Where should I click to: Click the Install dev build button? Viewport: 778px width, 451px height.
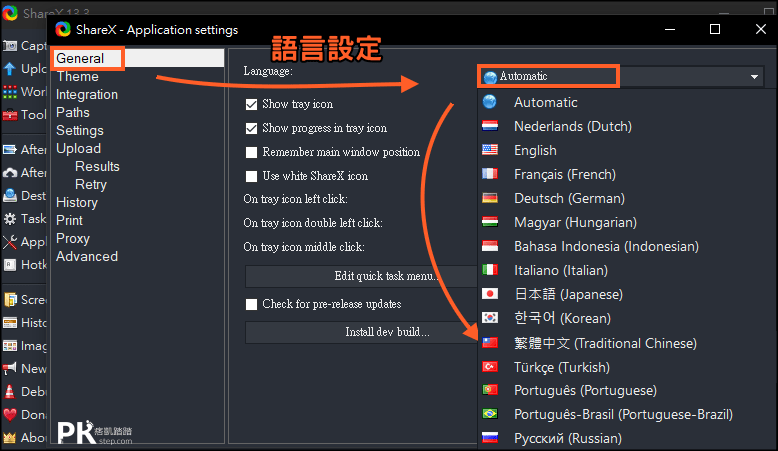[361, 332]
